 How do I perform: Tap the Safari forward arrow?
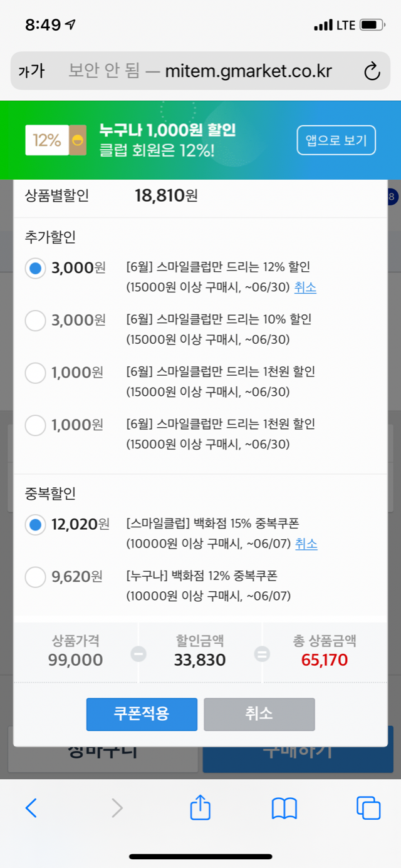click(117, 808)
